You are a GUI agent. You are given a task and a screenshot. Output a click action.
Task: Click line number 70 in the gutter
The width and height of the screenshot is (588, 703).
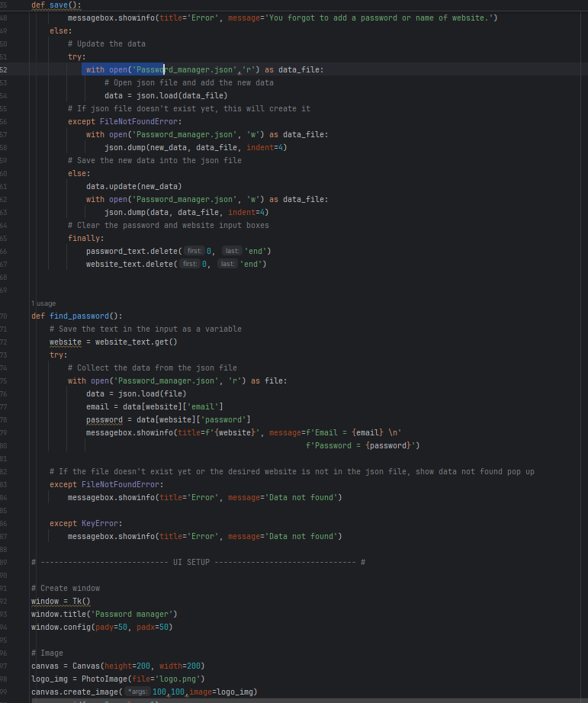coord(5,316)
